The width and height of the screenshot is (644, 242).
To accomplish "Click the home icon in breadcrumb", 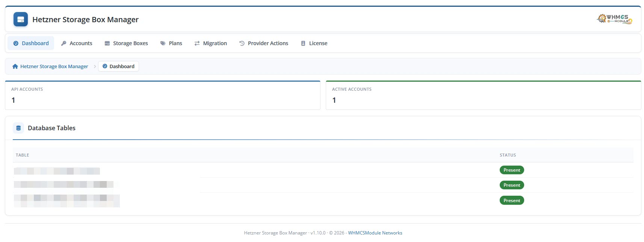I will (x=15, y=66).
